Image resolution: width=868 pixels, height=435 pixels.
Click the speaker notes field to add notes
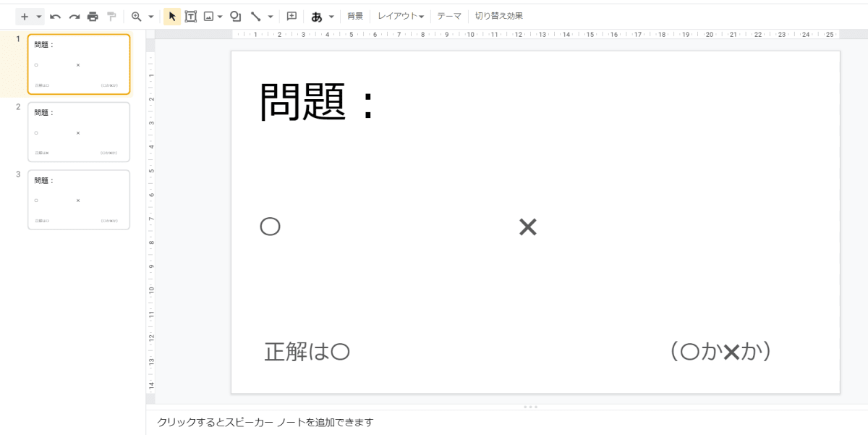click(x=506, y=422)
